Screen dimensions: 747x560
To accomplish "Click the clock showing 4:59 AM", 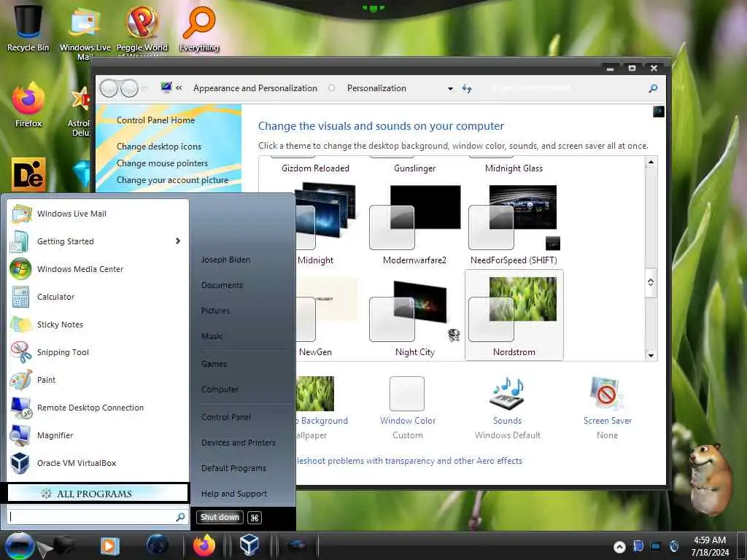I will [710, 546].
